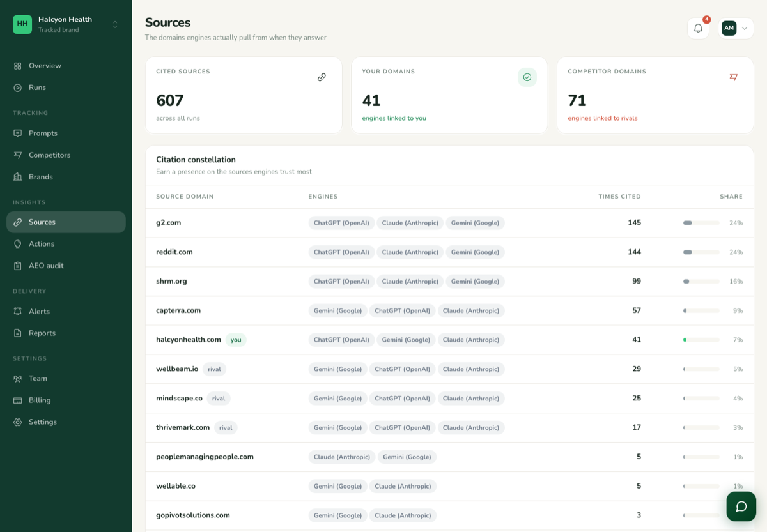Open Billing page
Viewport: 767px width, 532px height.
[66, 400]
